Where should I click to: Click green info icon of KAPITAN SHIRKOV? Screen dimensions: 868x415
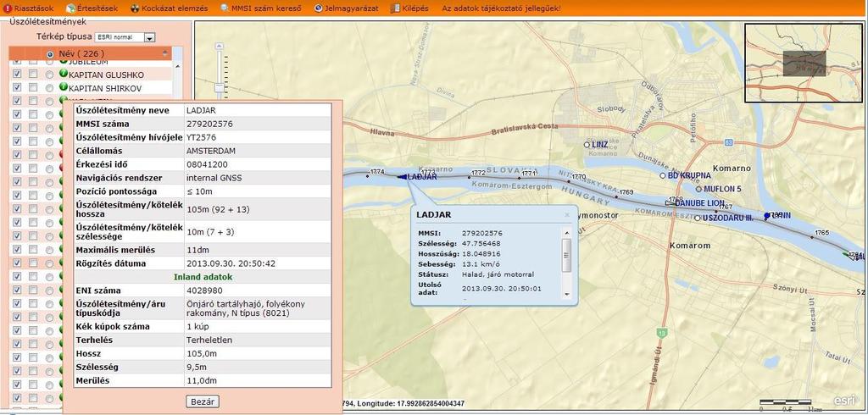(63, 87)
